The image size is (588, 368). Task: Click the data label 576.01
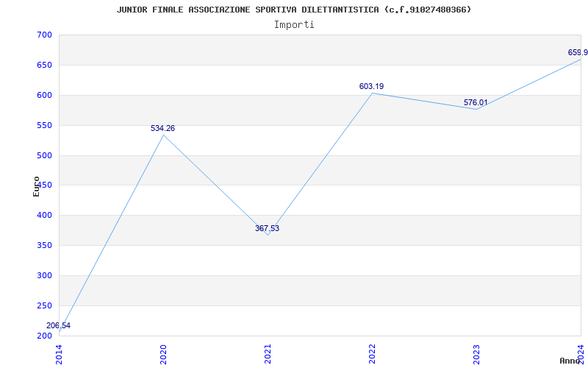pos(476,102)
